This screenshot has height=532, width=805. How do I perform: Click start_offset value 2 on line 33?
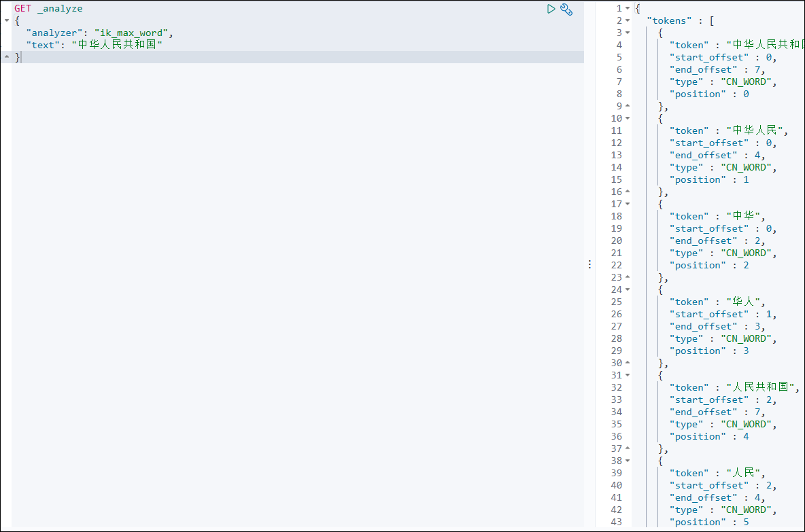click(x=768, y=400)
